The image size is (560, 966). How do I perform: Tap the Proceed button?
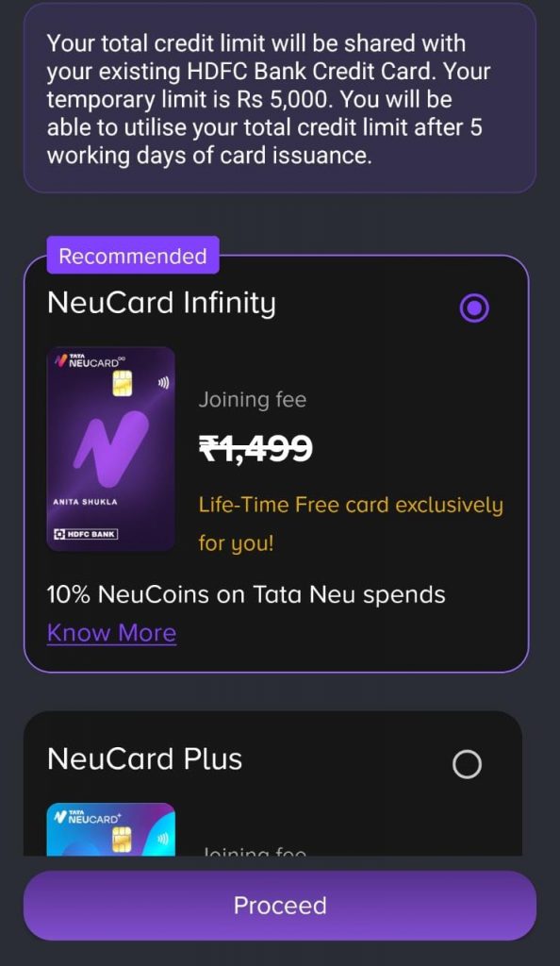tap(280, 905)
